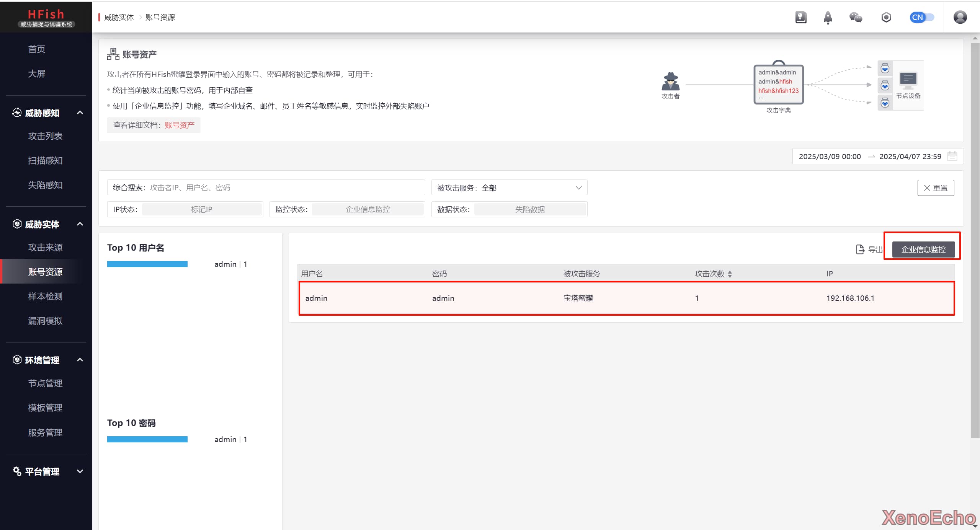The image size is (980, 530).
Task: Click the rocket icon in top bar
Action: pos(828,17)
